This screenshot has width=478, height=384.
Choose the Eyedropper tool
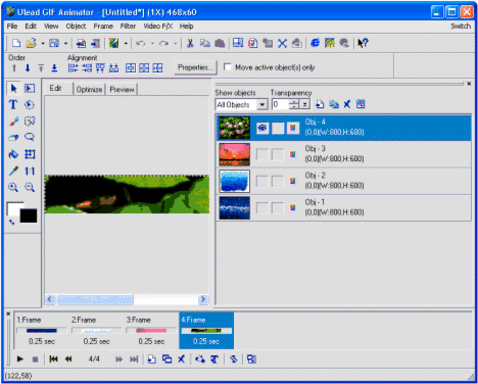pyautogui.click(x=13, y=171)
